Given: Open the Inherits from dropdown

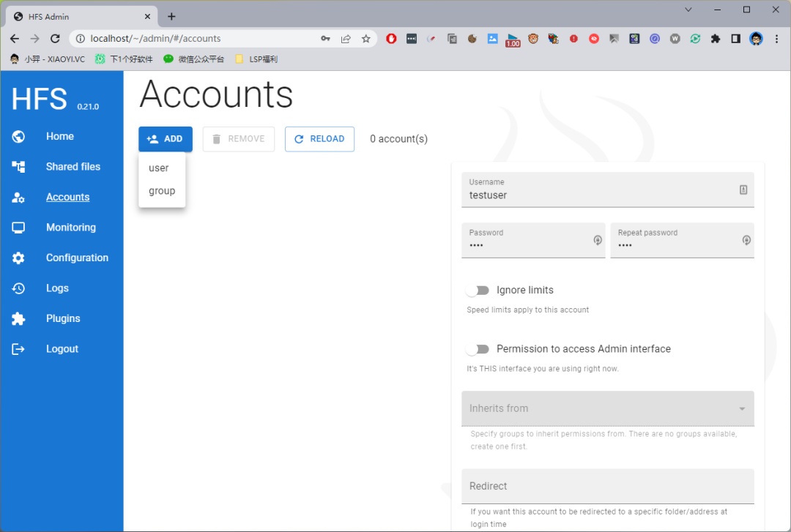Looking at the screenshot, I should tap(607, 408).
